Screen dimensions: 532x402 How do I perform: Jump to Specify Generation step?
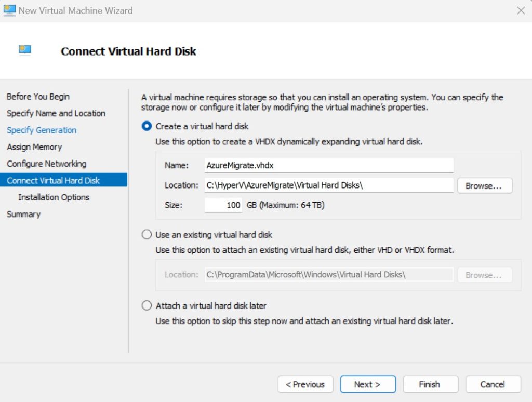click(x=42, y=130)
